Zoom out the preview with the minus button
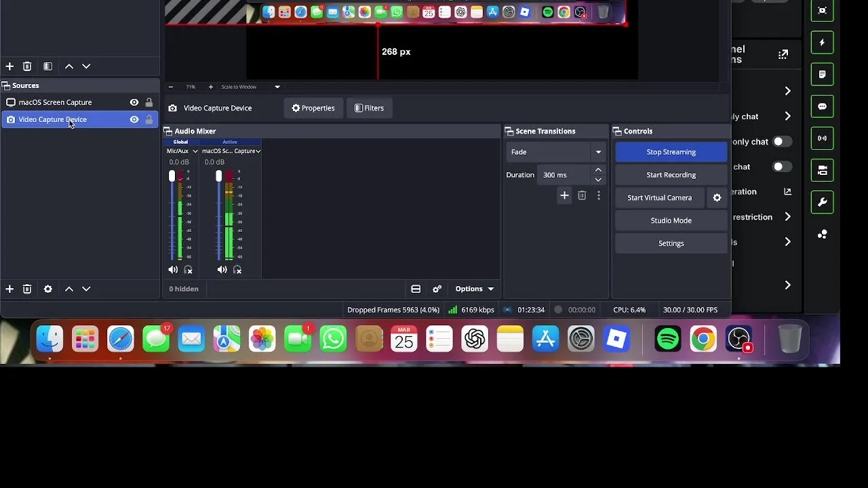This screenshot has width=868, height=488. coord(170,87)
